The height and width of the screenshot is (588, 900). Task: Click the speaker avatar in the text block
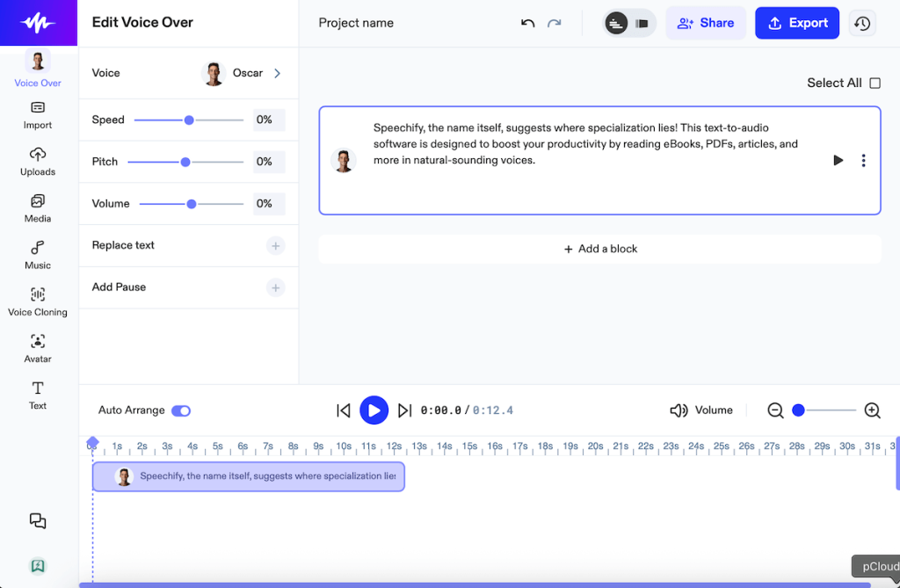coord(344,160)
